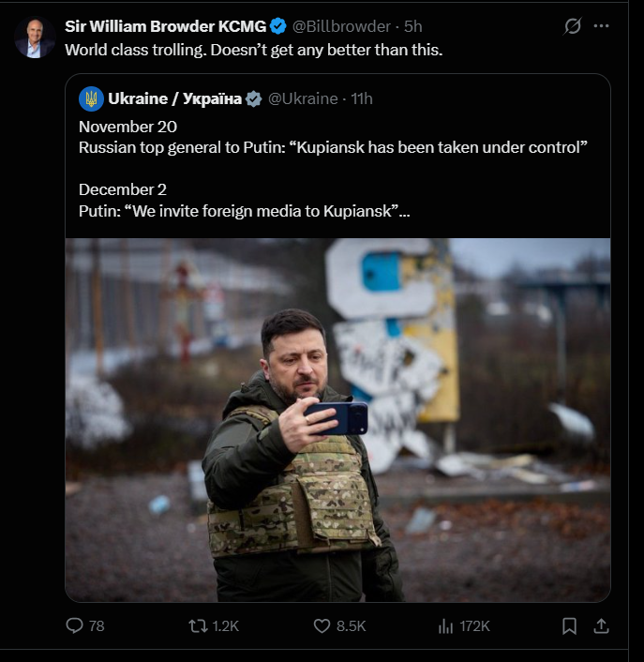Click the @Ukraine handle in the quoted tweet
644x662 pixels.
303,98
